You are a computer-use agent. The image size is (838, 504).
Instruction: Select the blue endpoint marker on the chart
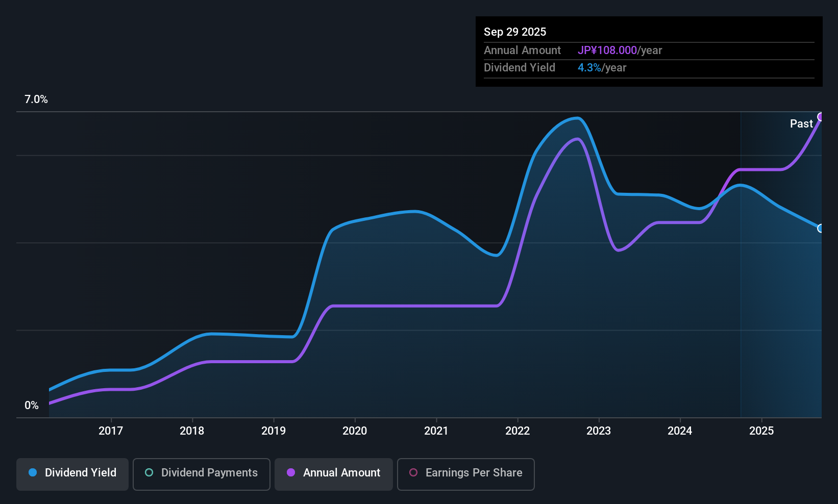(821, 229)
